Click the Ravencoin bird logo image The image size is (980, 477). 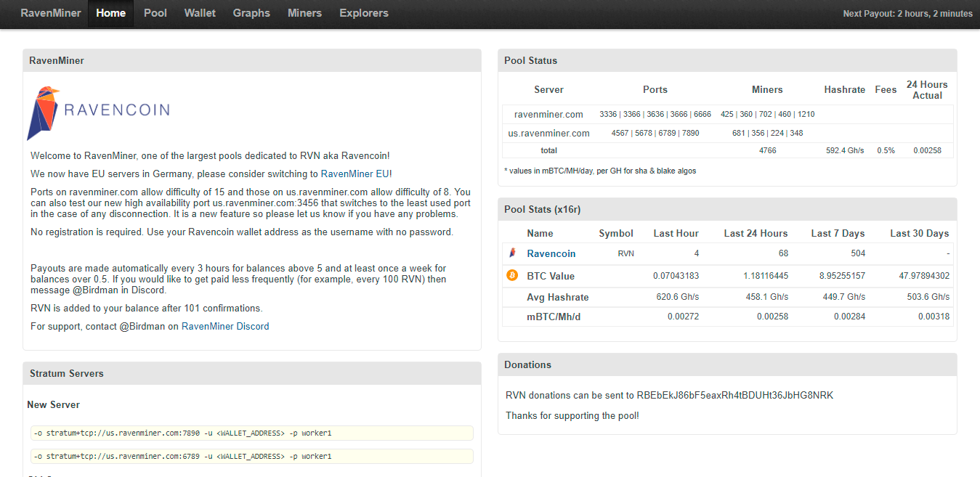(x=98, y=113)
